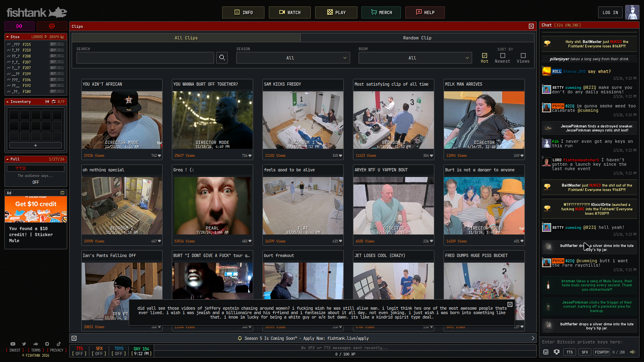This screenshot has width=644, height=362.
Task: Switch to the Random Clip tab
Action: [x=417, y=38]
